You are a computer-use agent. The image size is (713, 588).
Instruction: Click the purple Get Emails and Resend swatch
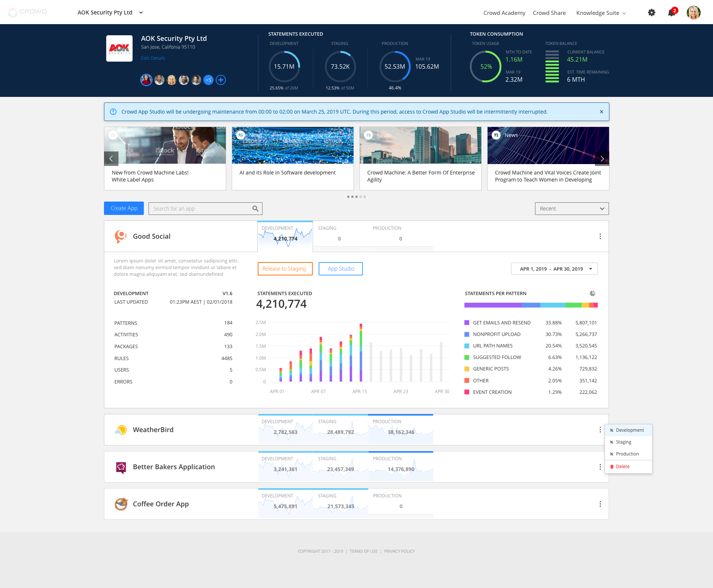pos(467,323)
